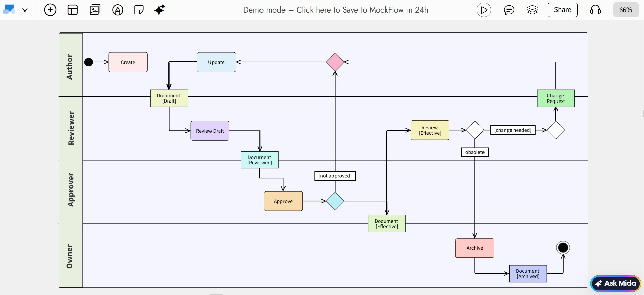Select the [not approved] label
Viewport: 644px width, 295px height.
point(335,176)
